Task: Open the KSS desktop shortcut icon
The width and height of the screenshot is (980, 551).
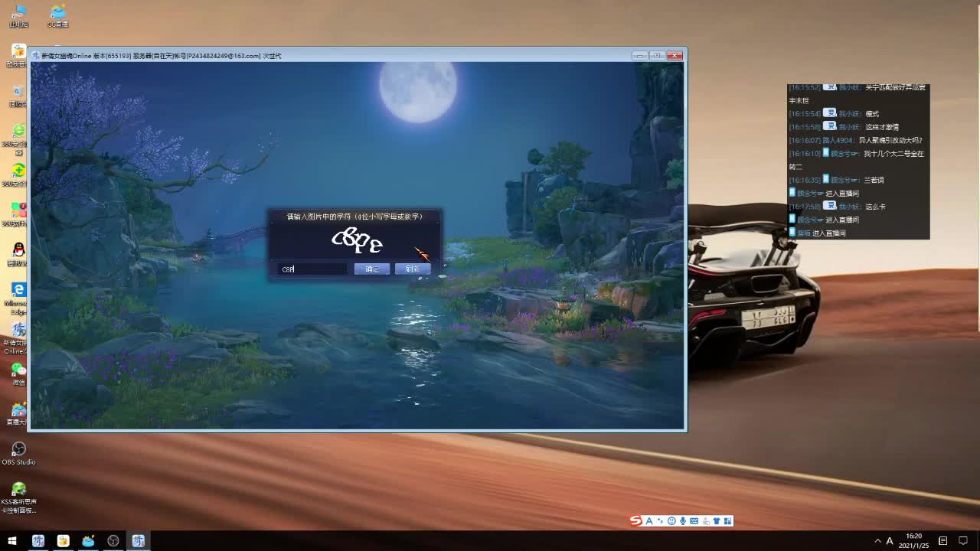Action: tap(19, 497)
